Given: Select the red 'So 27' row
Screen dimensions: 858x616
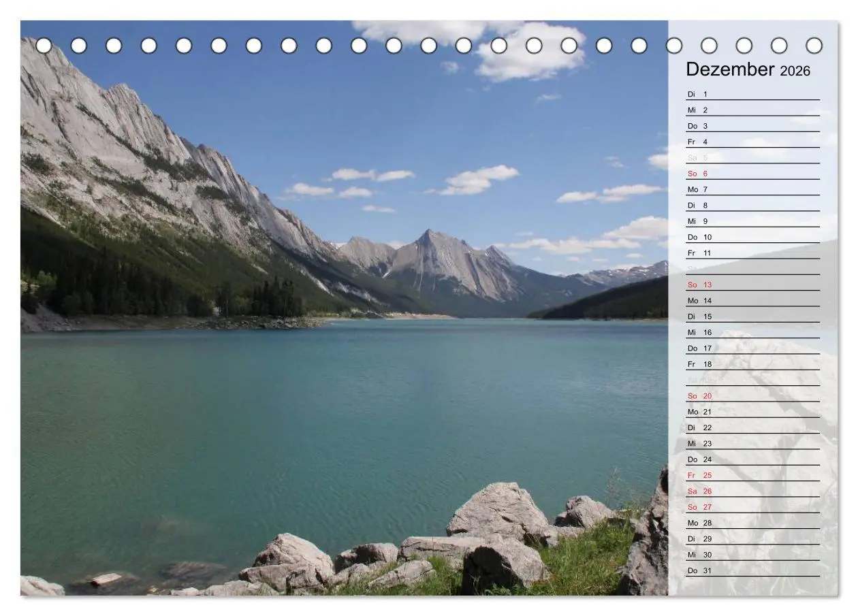Looking at the screenshot, I should click(752, 507).
